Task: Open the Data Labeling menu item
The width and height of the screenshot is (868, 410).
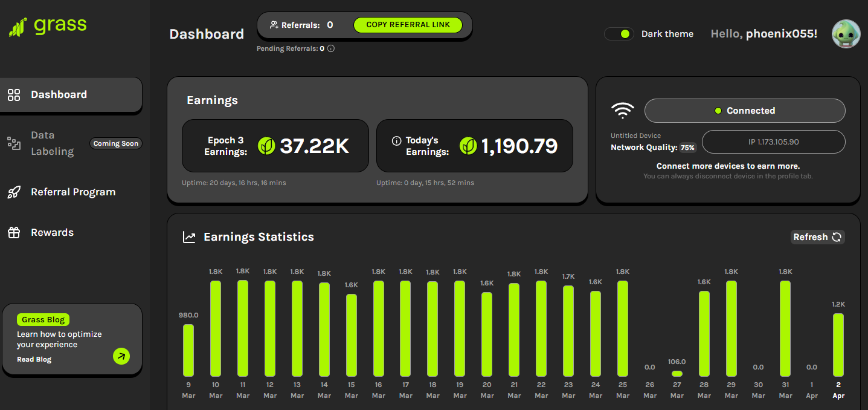Action: coord(71,143)
